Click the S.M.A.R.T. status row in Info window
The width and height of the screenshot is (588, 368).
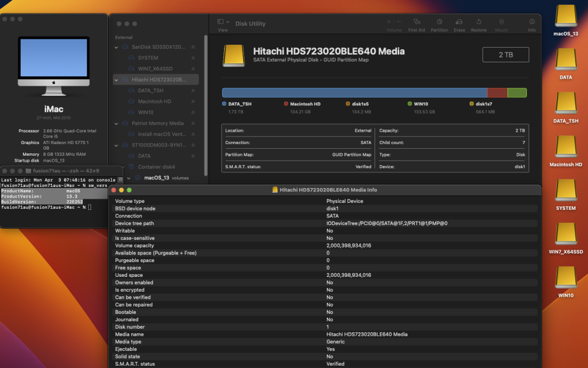click(325, 364)
